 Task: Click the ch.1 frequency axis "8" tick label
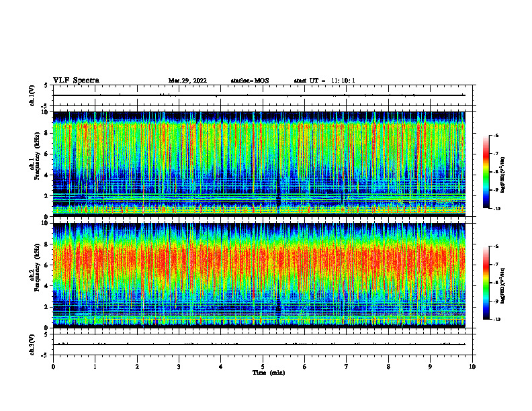[x=47, y=133]
